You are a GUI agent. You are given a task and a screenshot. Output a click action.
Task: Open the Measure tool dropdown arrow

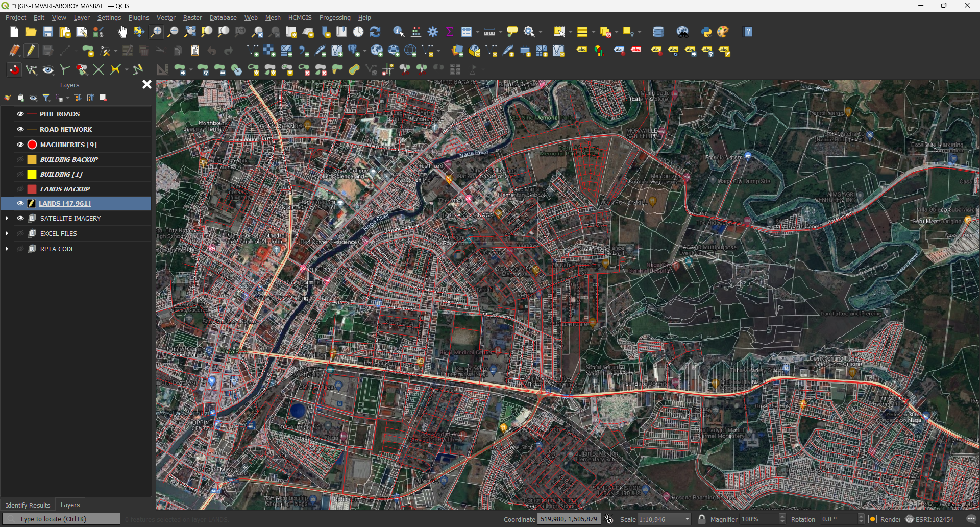(501, 32)
